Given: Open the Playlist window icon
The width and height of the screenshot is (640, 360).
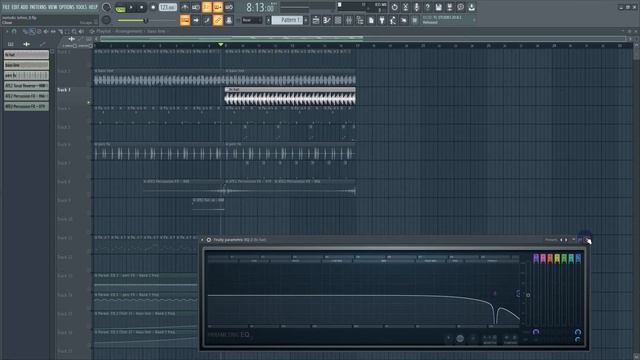Looking at the screenshot, I should (316, 20).
